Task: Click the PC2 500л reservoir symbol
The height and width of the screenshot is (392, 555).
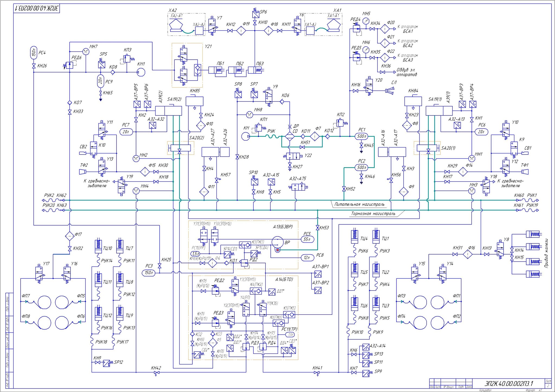Action: pyautogui.click(x=362, y=168)
